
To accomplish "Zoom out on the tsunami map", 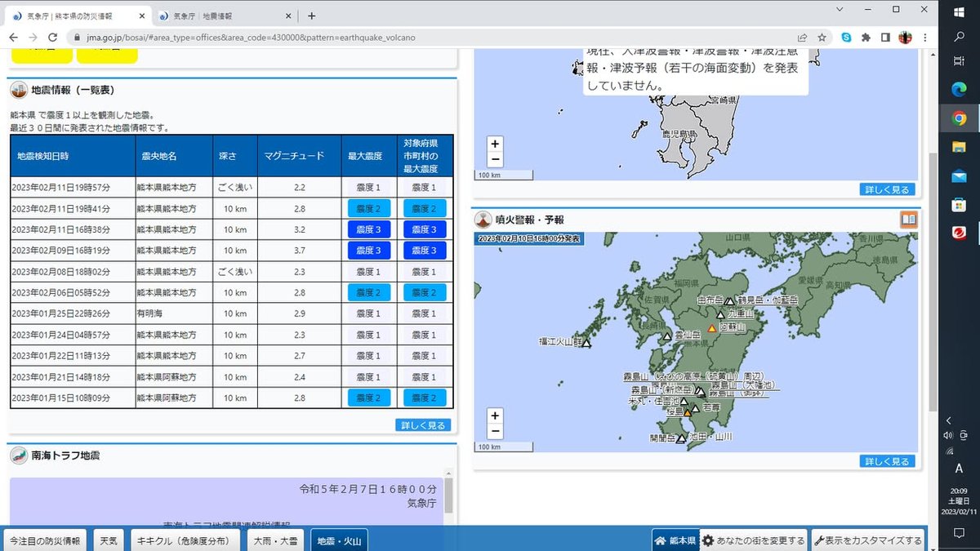I will [x=495, y=159].
